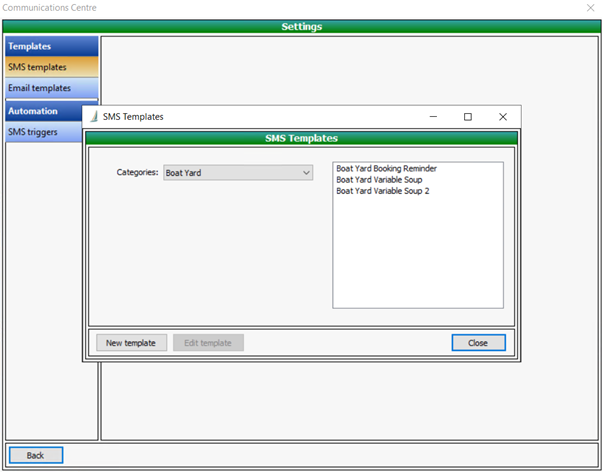Open SMS triggers under Automation

(52, 132)
